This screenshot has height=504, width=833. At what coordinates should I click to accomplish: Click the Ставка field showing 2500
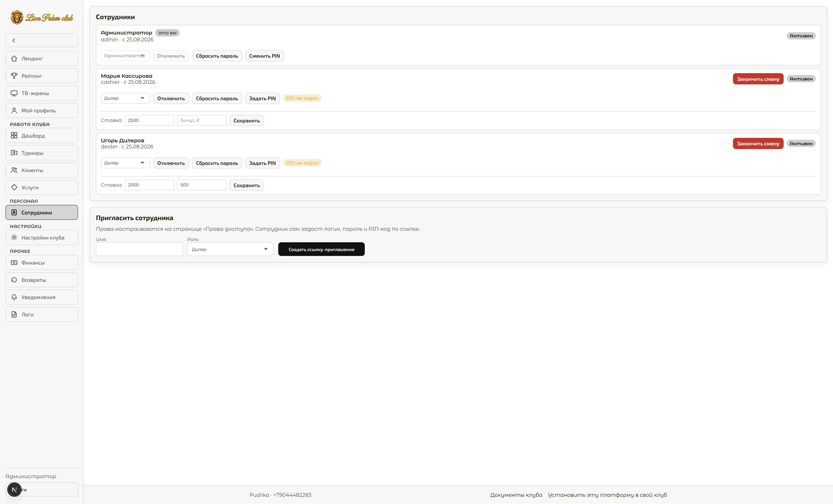tap(149, 120)
